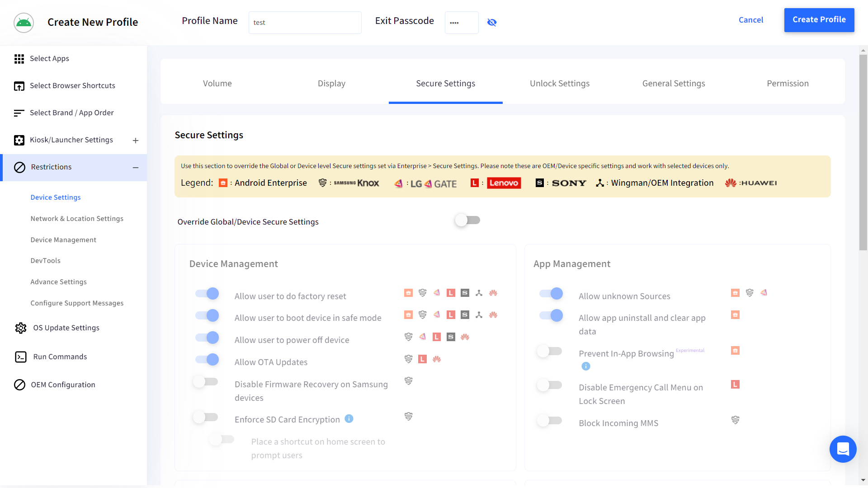Click the Select Apps grid icon
This screenshot has height=488, width=868.
(19, 59)
